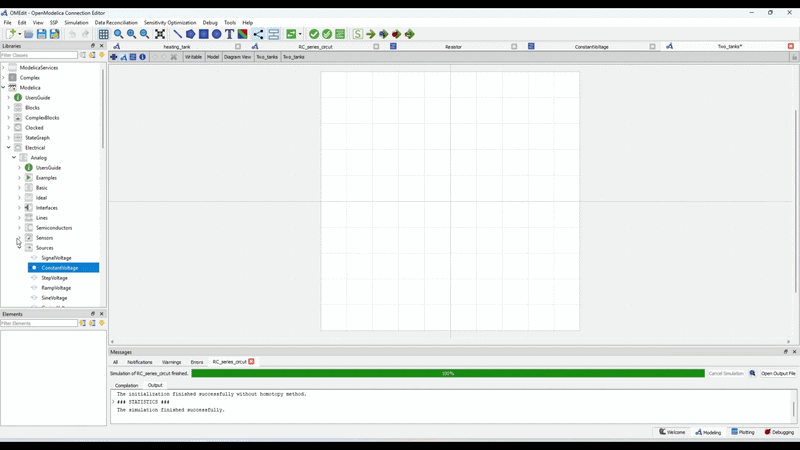800x450 pixels.
Task: Select the Line shape tool
Action: tap(177, 34)
